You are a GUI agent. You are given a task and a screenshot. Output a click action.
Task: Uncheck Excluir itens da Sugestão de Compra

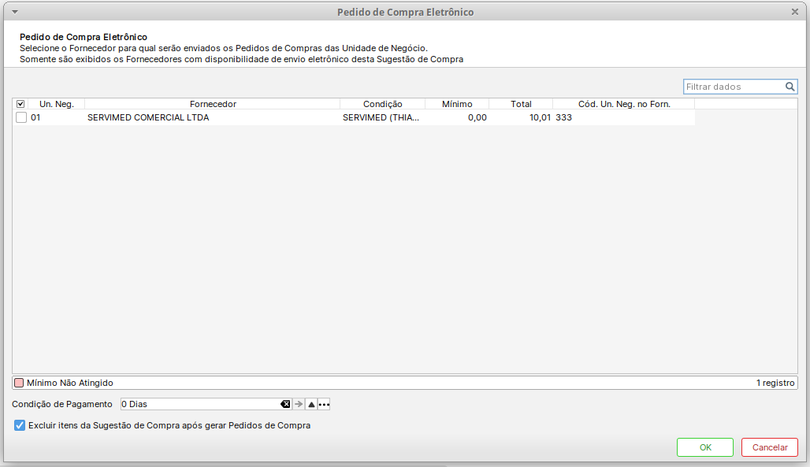tap(20, 425)
